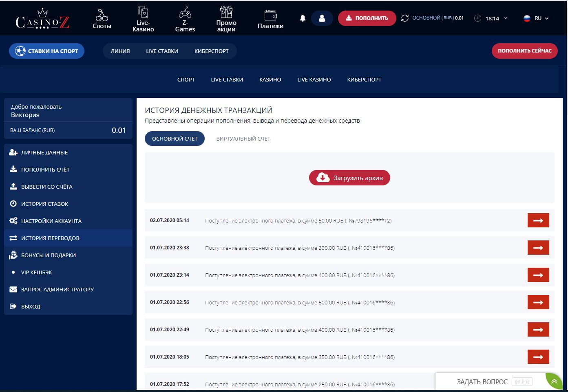Image resolution: width=568 pixels, height=392 pixels.
Task: Open the Slots cherry icon
Action: 102,15
